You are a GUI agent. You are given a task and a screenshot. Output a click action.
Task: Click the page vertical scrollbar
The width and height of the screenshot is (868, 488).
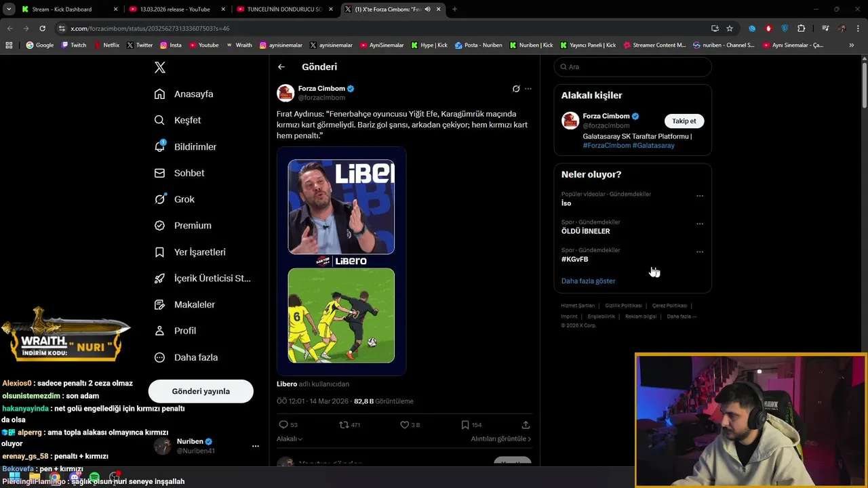coord(865,85)
